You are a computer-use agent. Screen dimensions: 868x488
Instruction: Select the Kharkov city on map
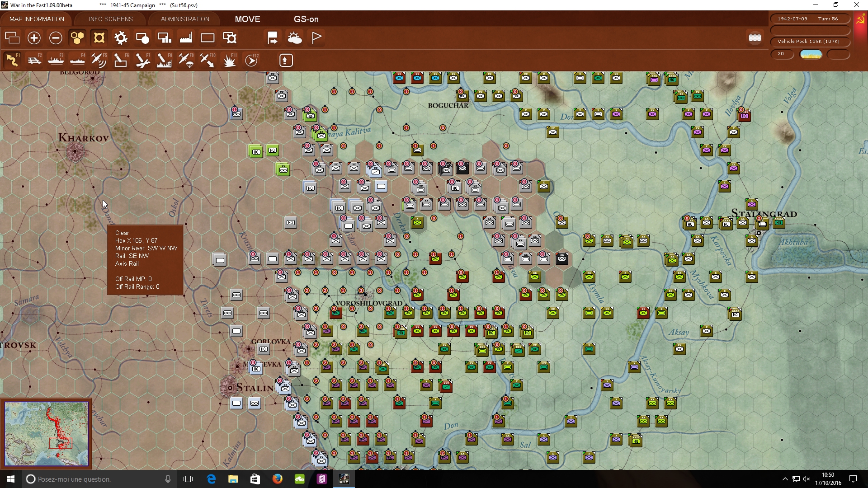coord(75,151)
